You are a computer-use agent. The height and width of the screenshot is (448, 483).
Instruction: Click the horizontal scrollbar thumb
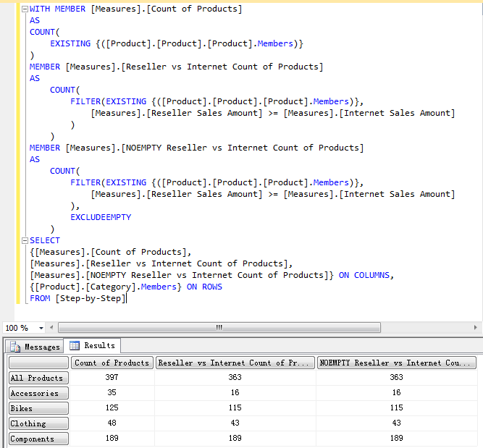[219, 328]
